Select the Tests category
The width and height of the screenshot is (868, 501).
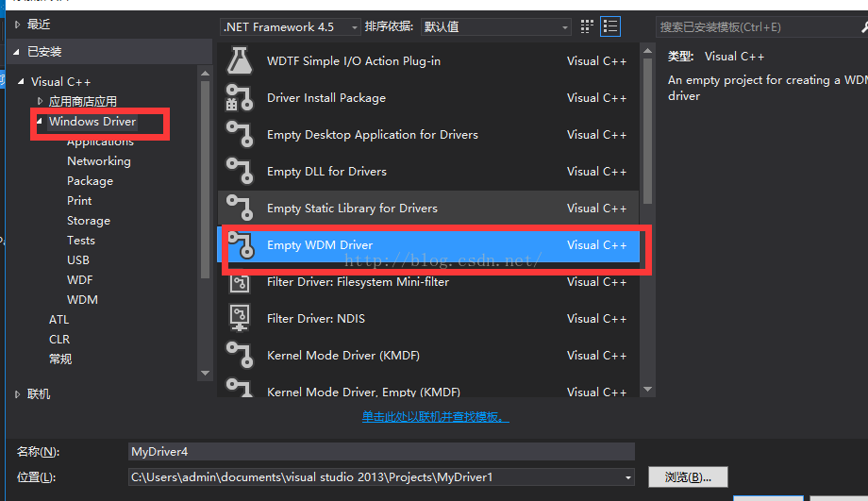tap(81, 241)
